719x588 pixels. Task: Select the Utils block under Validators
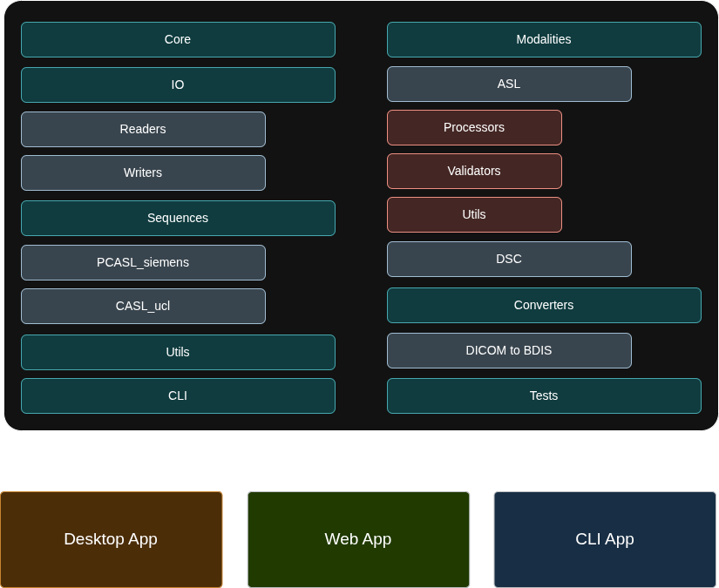click(474, 214)
